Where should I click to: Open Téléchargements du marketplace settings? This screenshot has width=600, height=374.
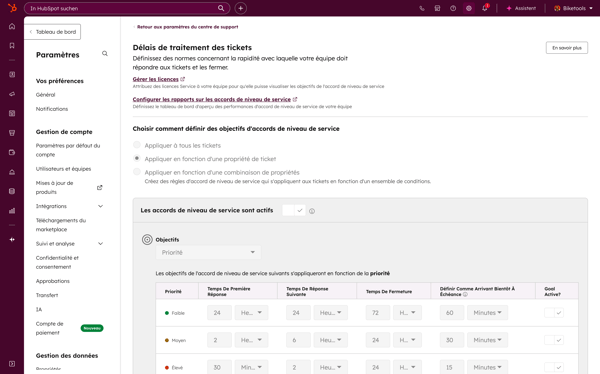pos(61,225)
